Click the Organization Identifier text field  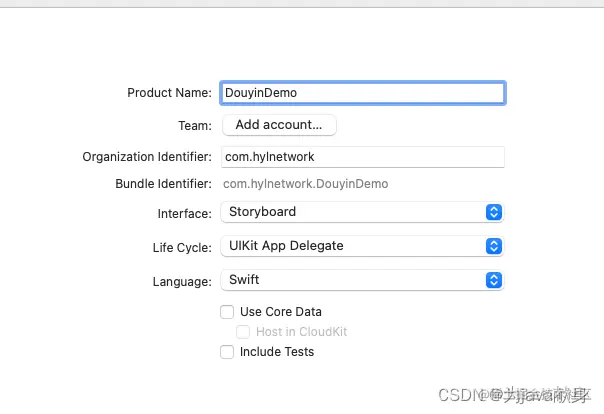click(362, 157)
